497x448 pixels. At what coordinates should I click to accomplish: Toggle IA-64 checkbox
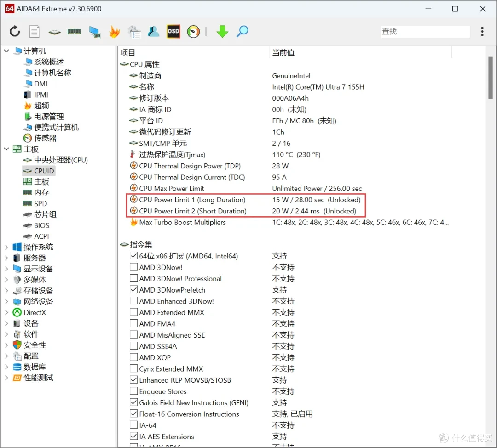(x=133, y=425)
